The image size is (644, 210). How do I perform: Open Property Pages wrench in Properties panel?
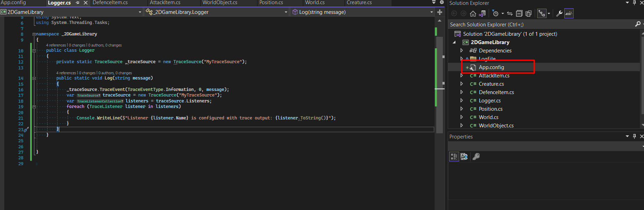(x=476, y=157)
